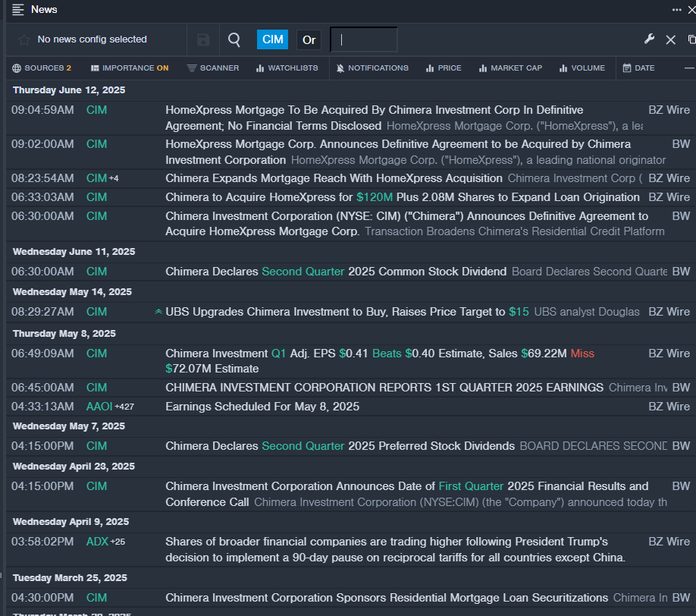Open the Price filter

click(x=444, y=68)
